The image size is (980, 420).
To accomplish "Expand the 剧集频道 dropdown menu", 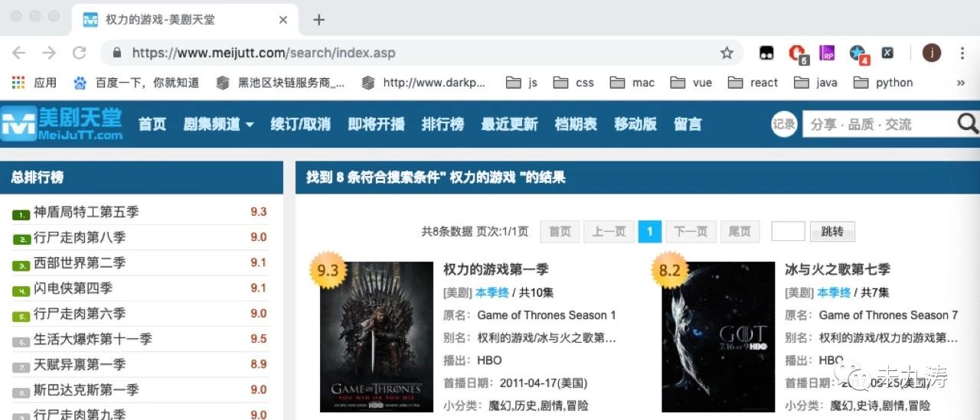I will (x=218, y=124).
